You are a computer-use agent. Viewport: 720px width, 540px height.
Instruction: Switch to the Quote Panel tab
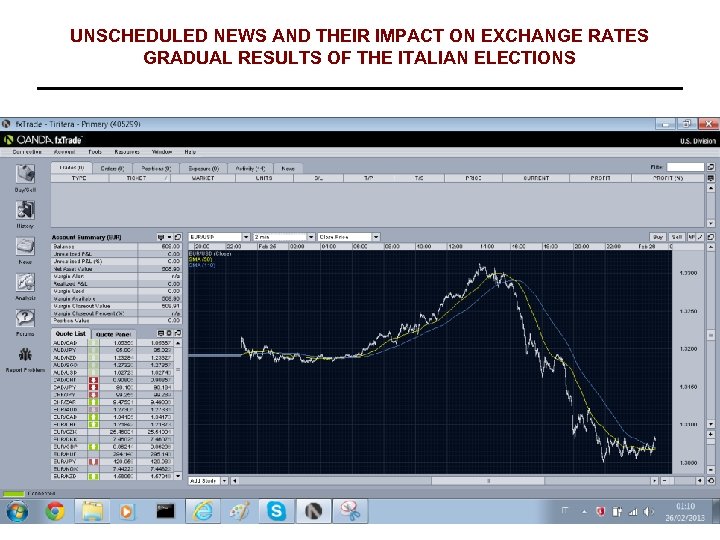point(113,334)
